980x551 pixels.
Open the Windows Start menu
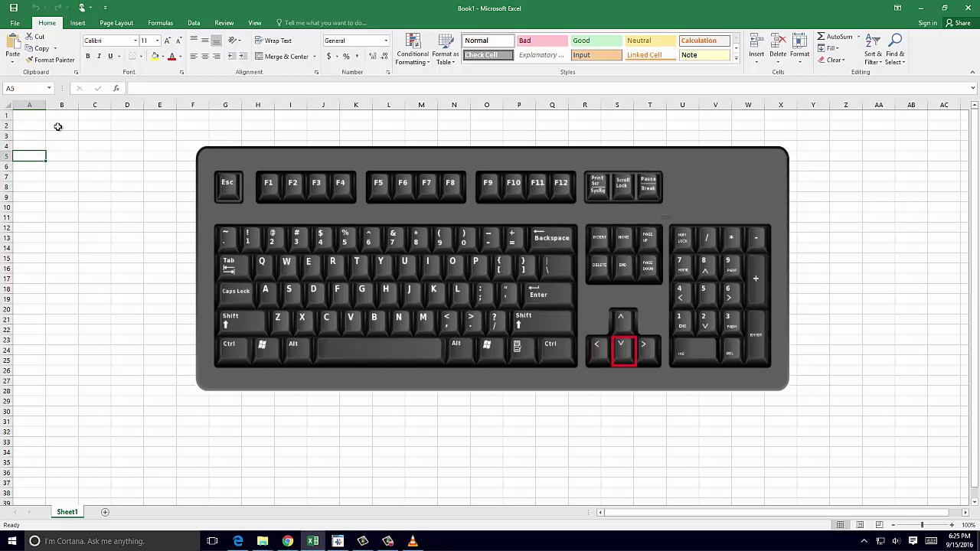tap(12, 541)
